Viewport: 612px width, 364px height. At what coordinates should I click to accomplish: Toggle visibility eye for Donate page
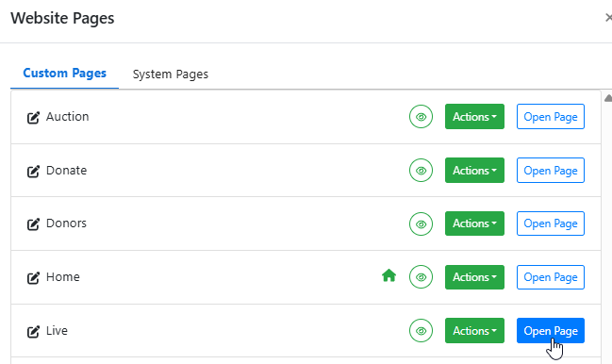[421, 171]
